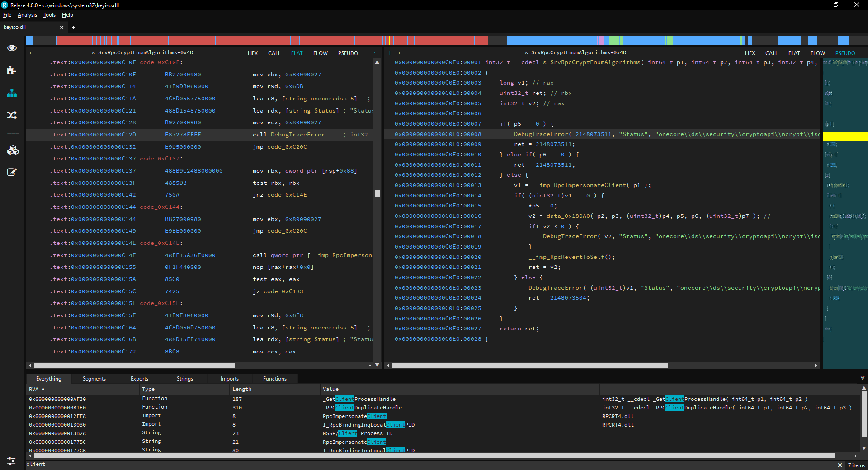Image resolution: width=868 pixels, height=470 pixels.
Task: Sort results by the RVA column header
Action: (x=34, y=389)
